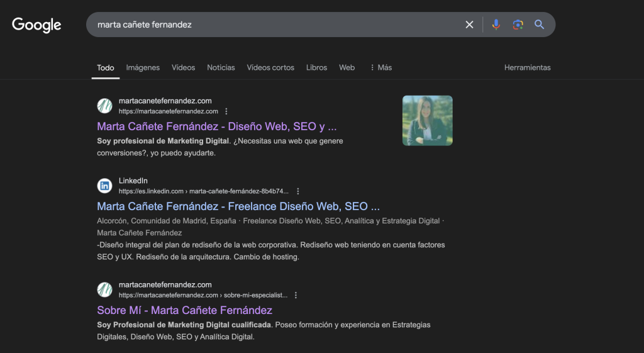
Task: Click the martacanetefernandez.com › sobre-mi-especialist URL
Action: [203, 295]
